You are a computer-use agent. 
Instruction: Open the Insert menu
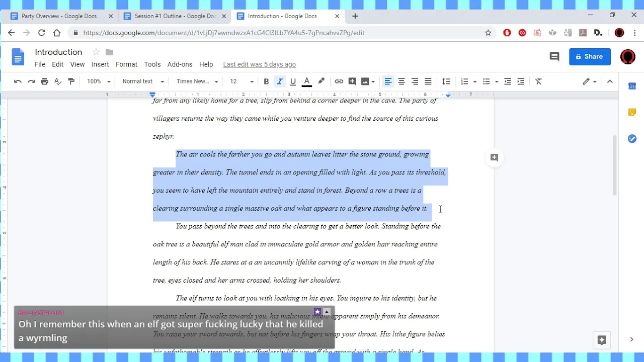[100, 64]
